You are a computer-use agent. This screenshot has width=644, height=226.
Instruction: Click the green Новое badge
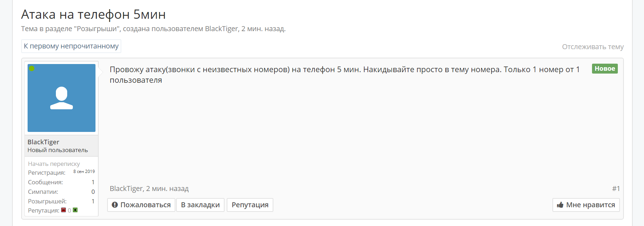click(605, 69)
